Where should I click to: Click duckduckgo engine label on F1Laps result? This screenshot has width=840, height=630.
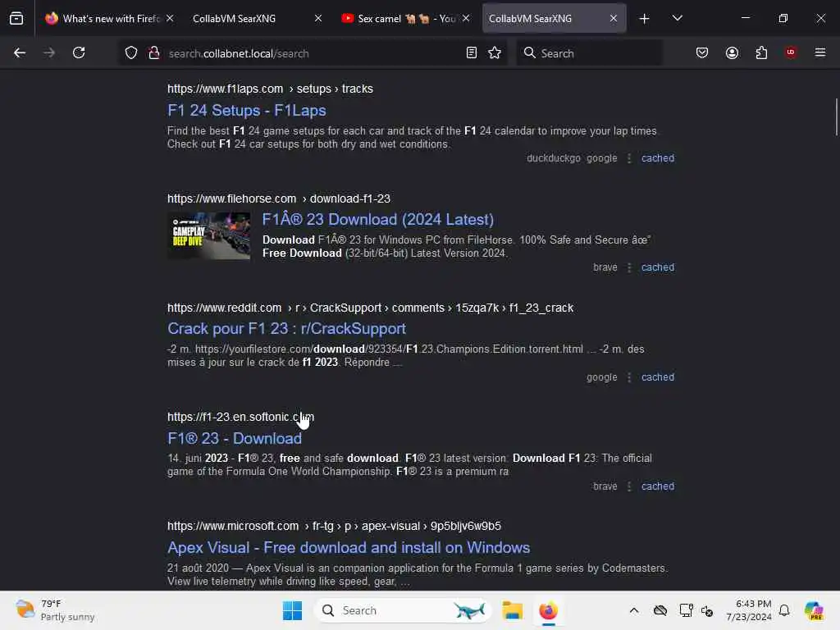tap(554, 158)
